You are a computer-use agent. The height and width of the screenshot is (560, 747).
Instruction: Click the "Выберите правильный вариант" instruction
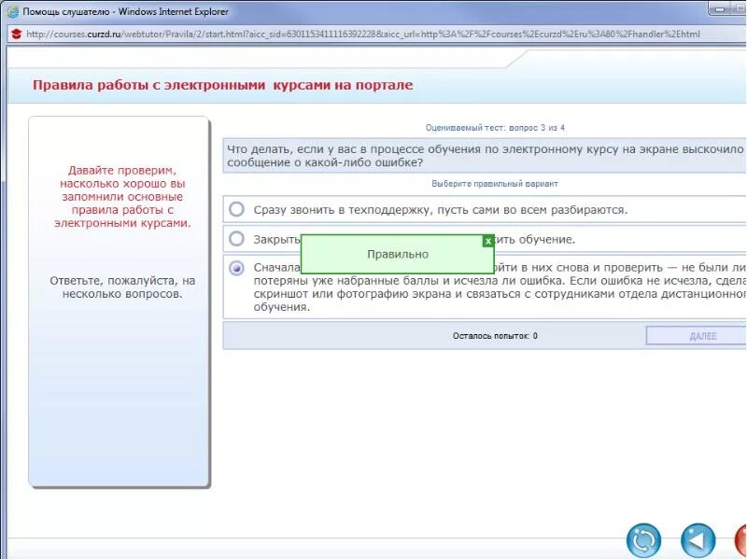pos(495,183)
